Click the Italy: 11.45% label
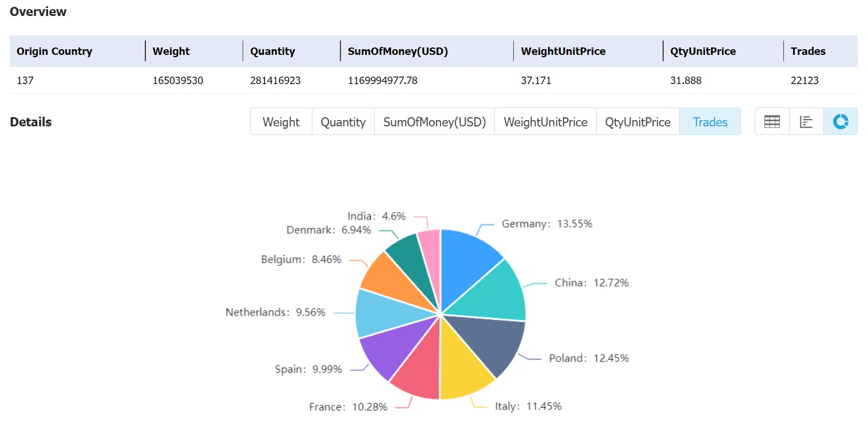868x422 pixels. [x=528, y=406]
